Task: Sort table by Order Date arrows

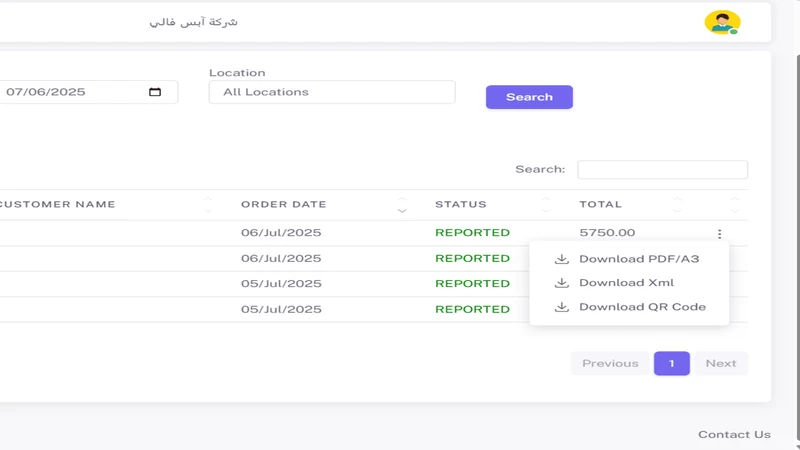Action: (x=402, y=205)
